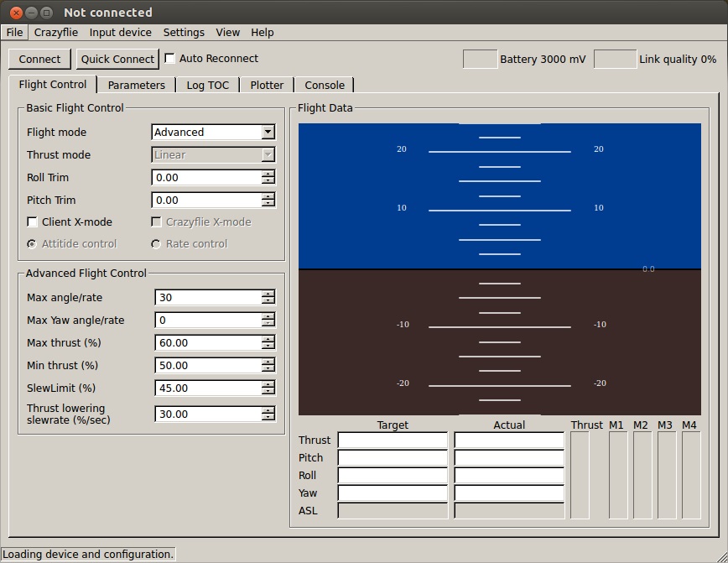Screen dimensions: 728x563
Task: Decrease Max thrust with down arrow
Action: tap(268, 347)
